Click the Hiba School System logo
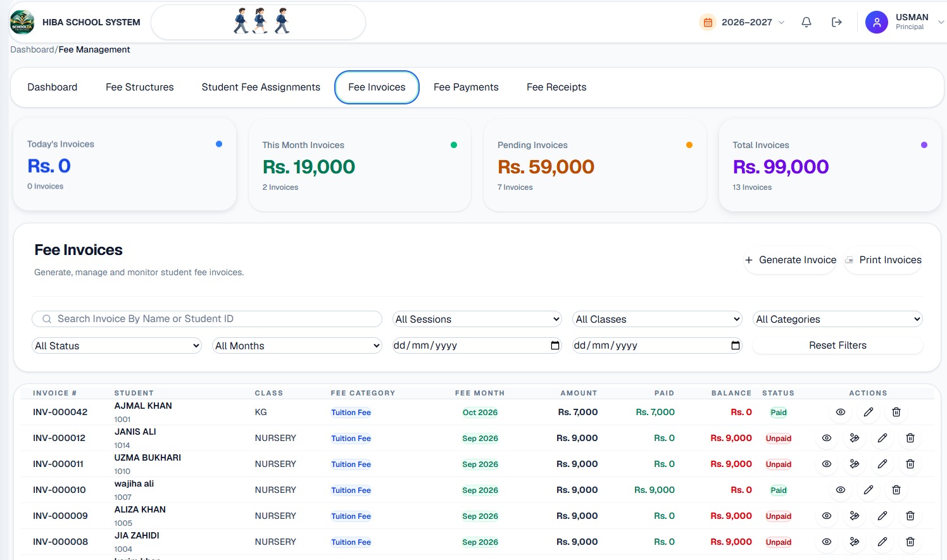 pyautogui.click(x=22, y=22)
